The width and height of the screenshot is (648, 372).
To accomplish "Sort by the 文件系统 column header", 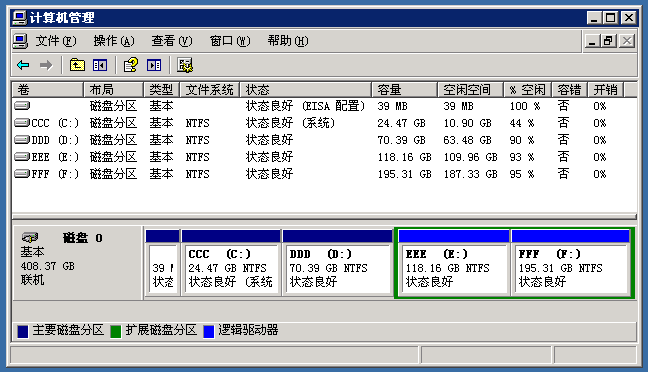I will point(210,89).
